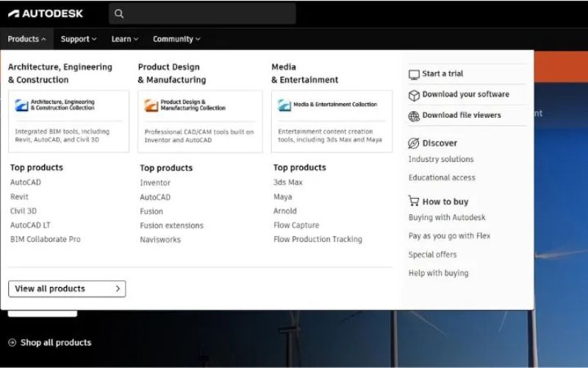
Task: Click the search input field
Action: click(202, 14)
